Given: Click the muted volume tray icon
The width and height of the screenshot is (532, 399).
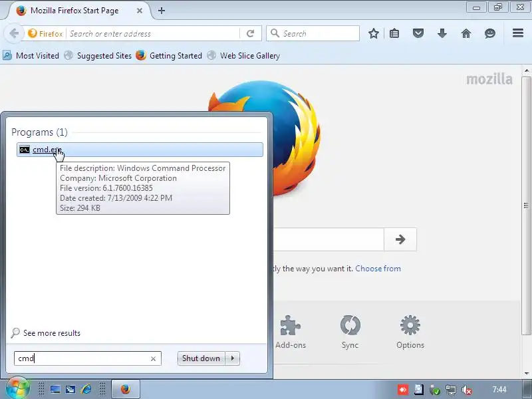Looking at the screenshot, I should pyautogui.click(x=467, y=390).
